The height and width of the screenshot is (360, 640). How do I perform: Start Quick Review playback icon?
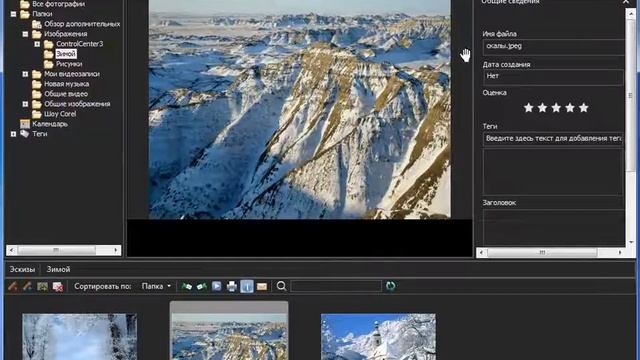click(217, 287)
